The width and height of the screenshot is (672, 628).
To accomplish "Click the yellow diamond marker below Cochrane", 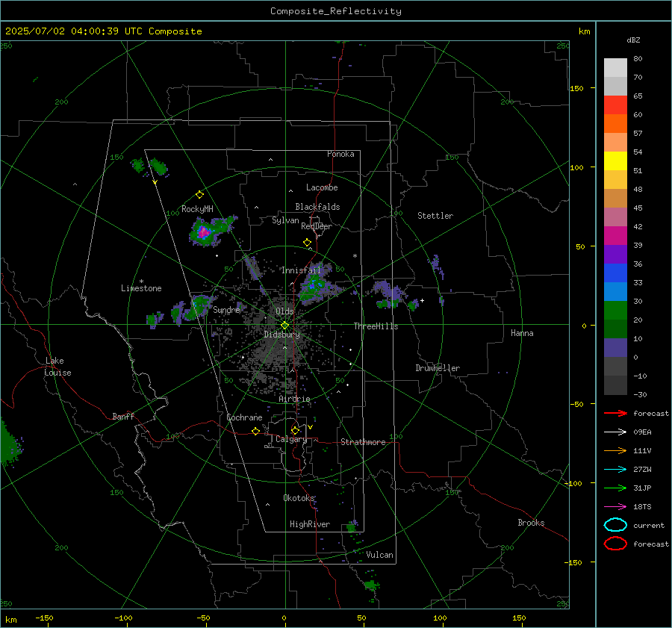I will point(255,432).
